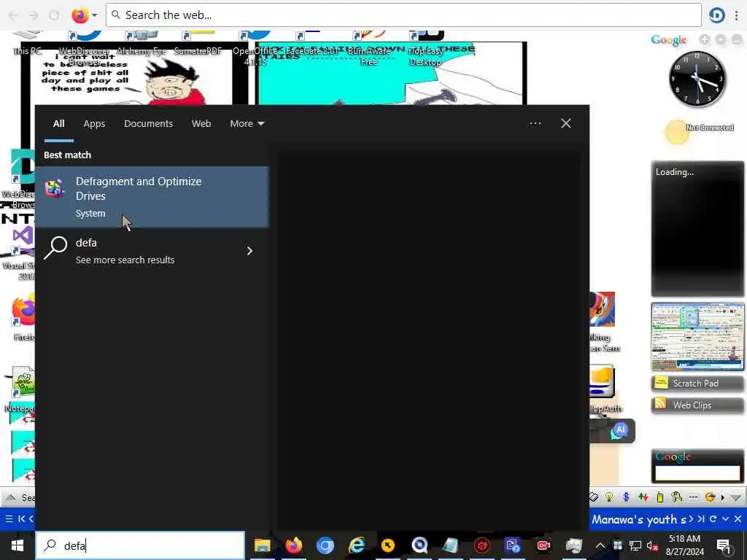Viewport: 747px width, 560px height.
Task: Click the Google gadget add plus button
Action: point(705,40)
